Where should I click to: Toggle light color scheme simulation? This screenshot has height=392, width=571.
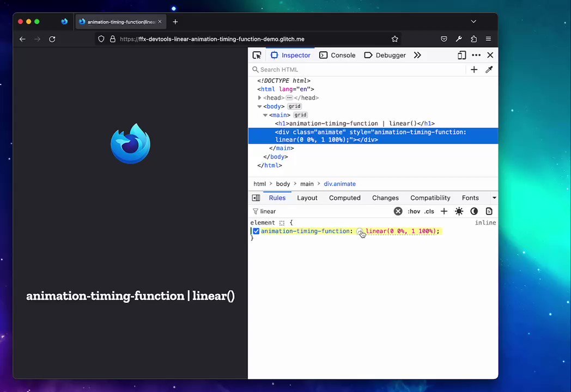click(459, 211)
